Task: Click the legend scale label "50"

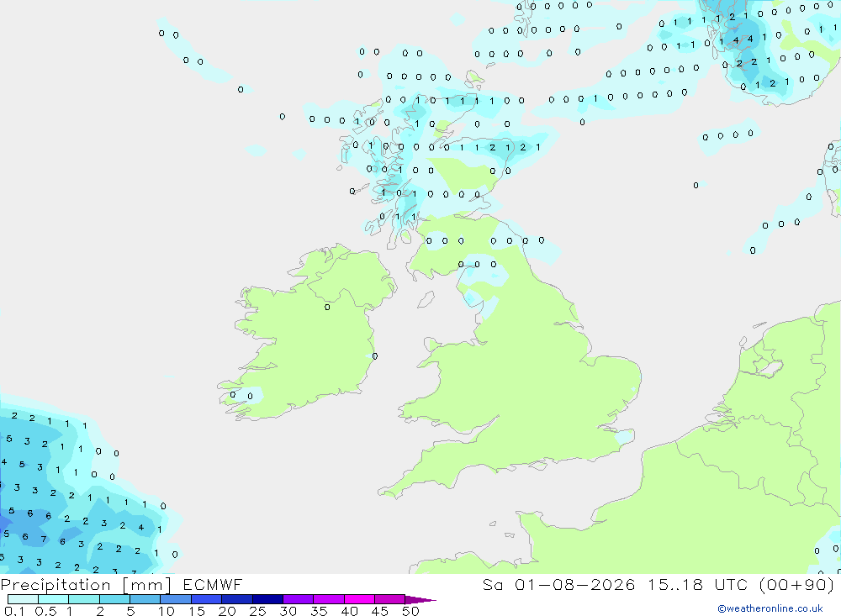Action: pos(410,611)
